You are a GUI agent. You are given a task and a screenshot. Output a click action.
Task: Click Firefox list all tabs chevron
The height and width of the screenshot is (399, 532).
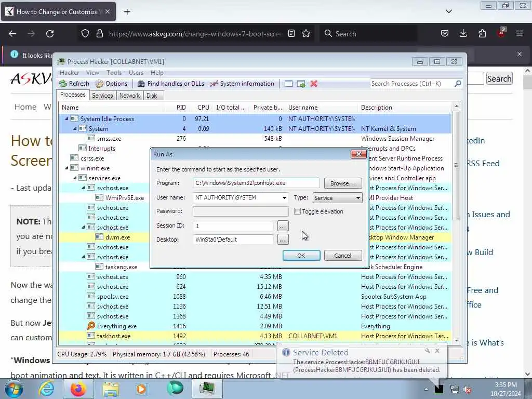448,11
